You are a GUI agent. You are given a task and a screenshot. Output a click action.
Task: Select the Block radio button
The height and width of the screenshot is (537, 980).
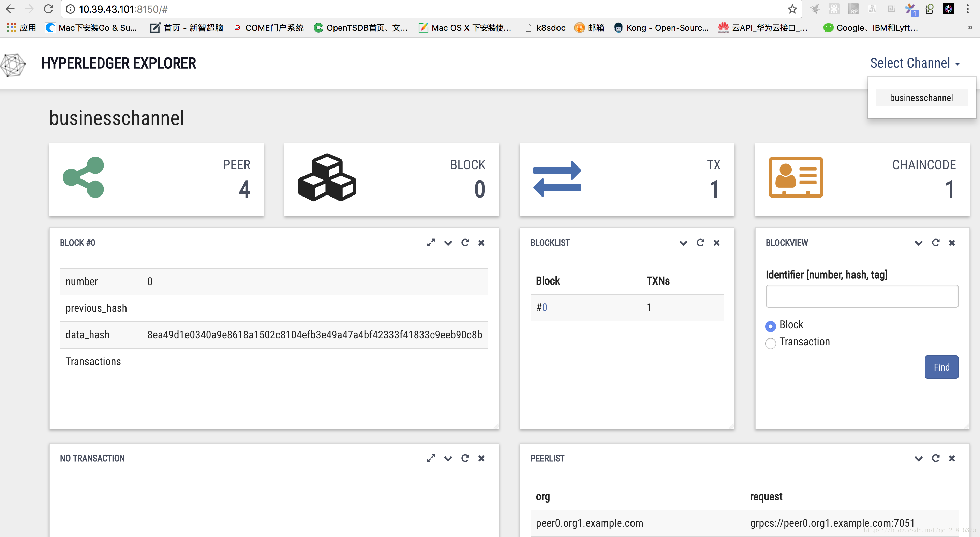point(770,326)
